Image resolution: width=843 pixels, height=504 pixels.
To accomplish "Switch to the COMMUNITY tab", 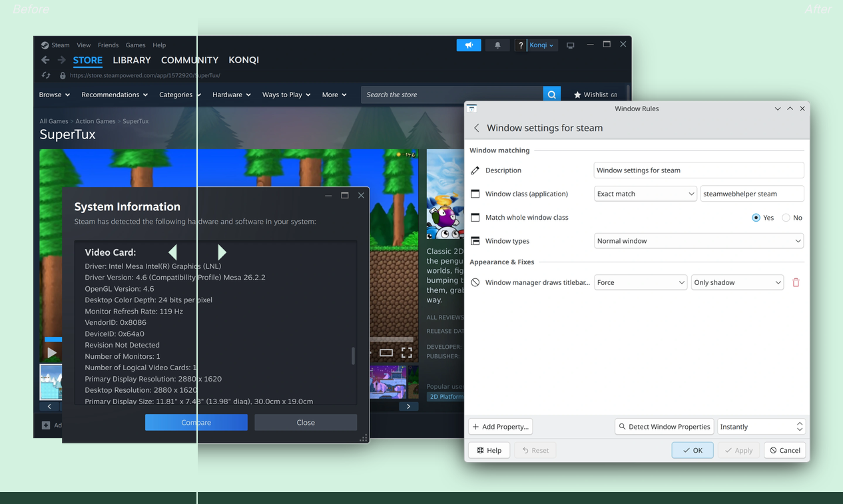I will coord(190,60).
